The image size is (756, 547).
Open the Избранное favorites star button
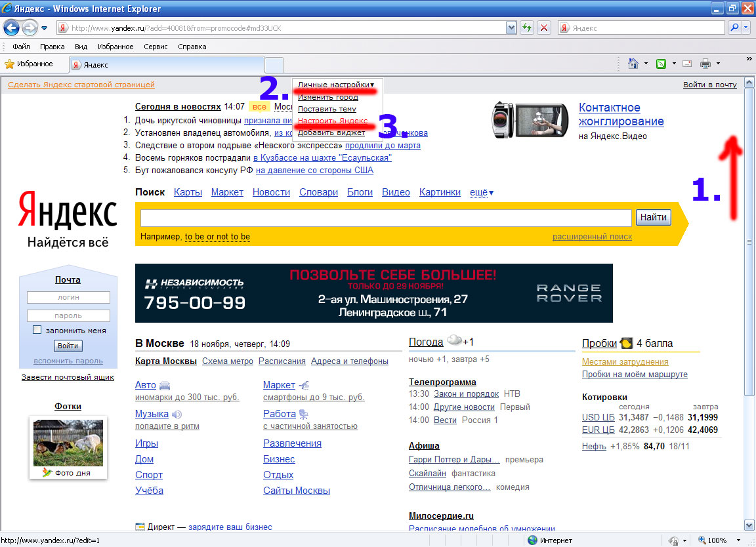pyautogui.click(x=29, y=64)
